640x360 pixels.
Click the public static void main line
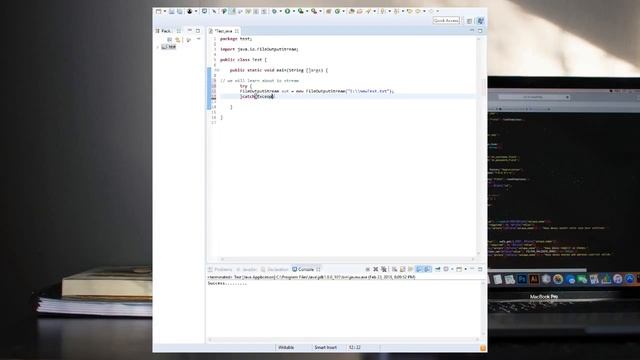[x=279, y=70]
